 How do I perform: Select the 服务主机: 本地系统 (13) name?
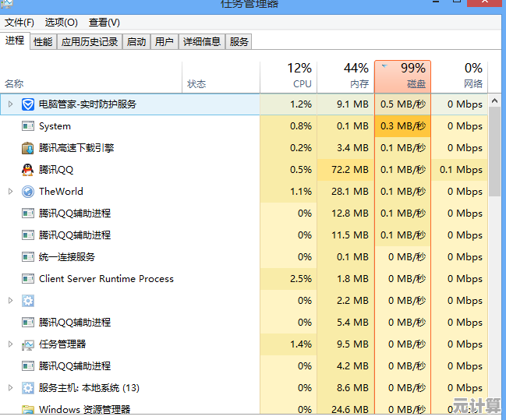pos(89,388)
